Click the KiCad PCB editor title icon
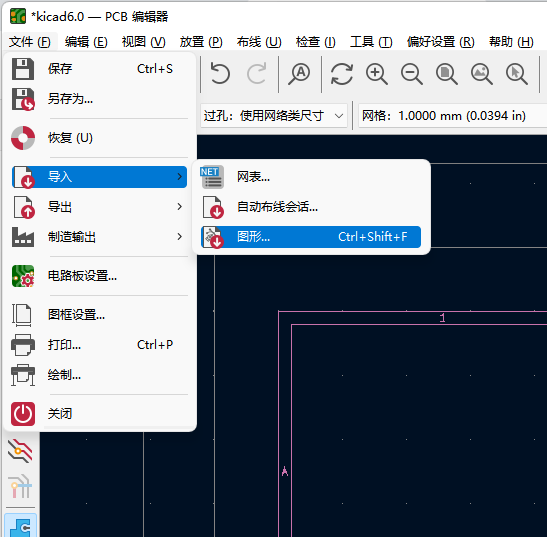The height and width of the screenshot is (537, 547). [x=18, y=16]
